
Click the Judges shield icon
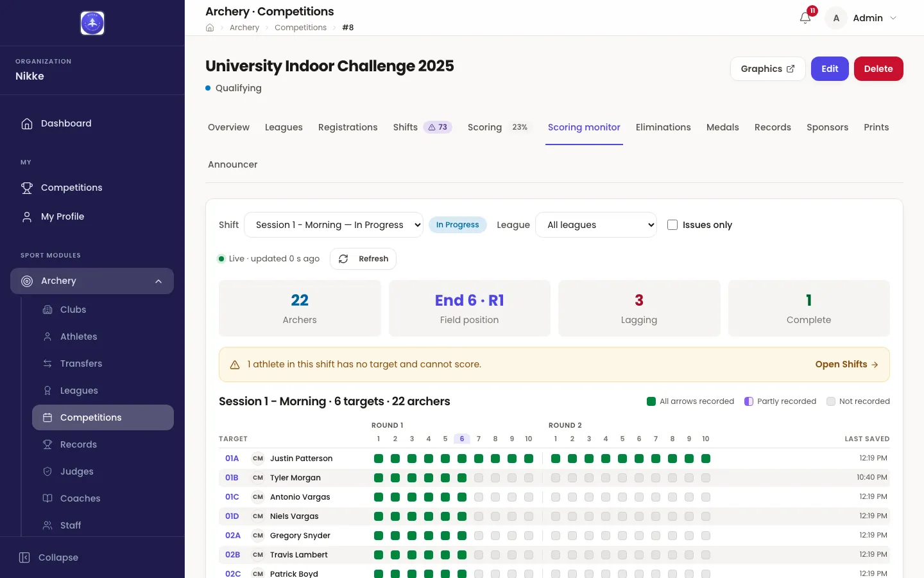coord(47,471)
